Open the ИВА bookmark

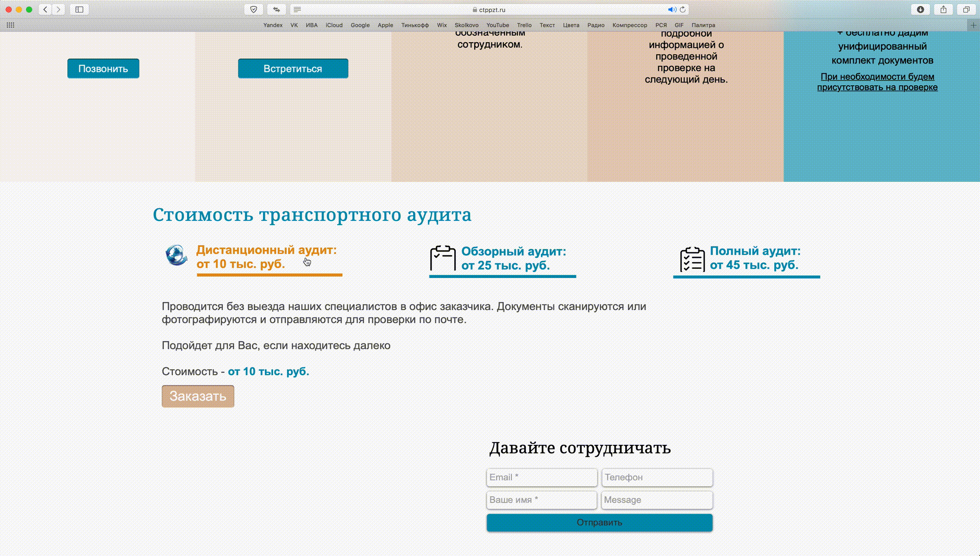pyautogui.click(x=312, y=25)
